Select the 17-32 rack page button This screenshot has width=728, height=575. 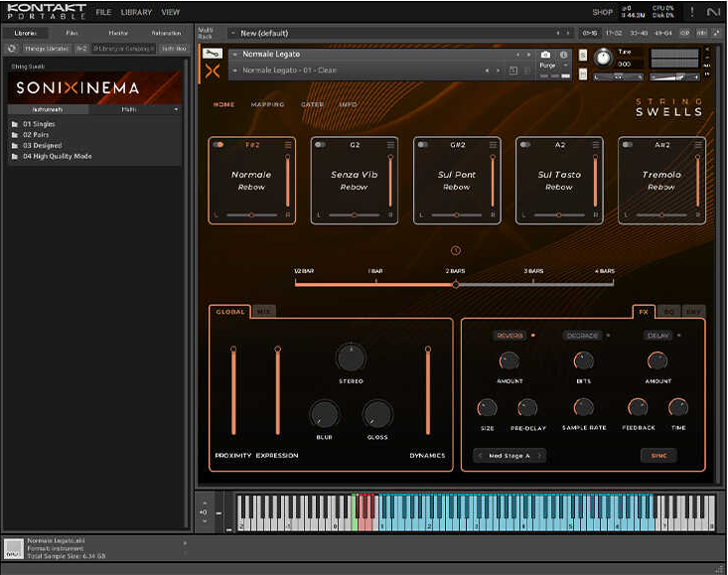pyautogui.click(x=614, y=34)
